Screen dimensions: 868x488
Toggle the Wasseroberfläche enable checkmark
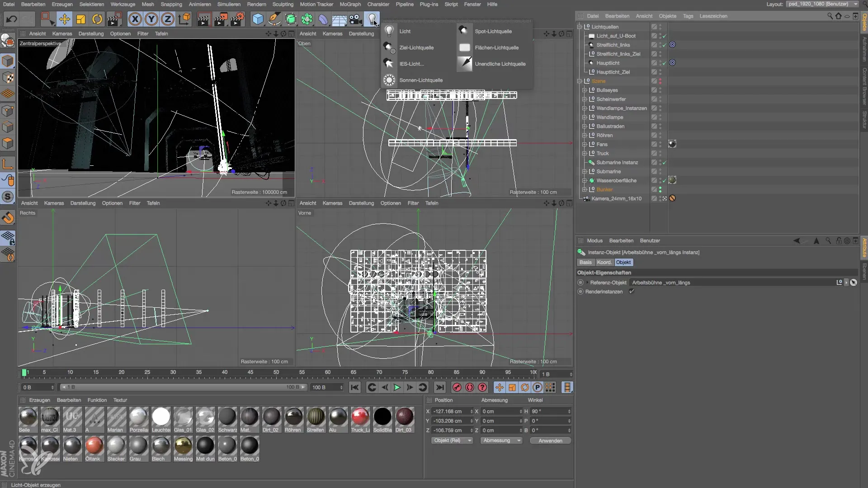[x=665, y=180]
